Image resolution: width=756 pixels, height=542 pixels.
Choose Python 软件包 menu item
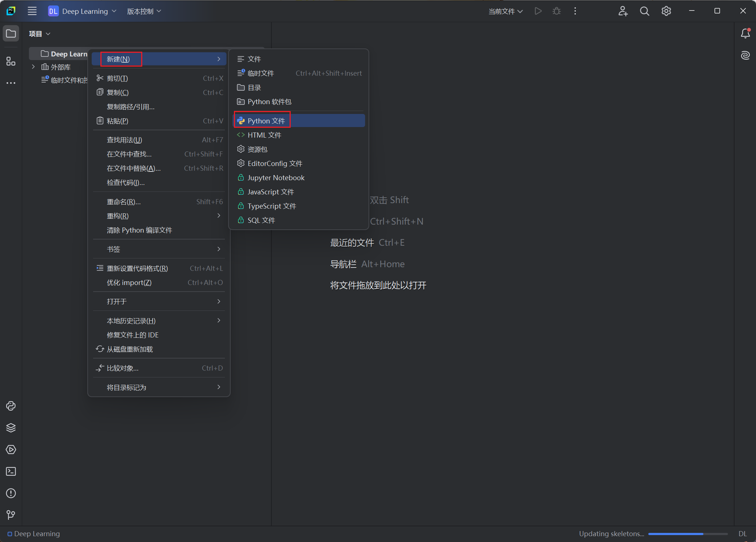tap(299, 102)
